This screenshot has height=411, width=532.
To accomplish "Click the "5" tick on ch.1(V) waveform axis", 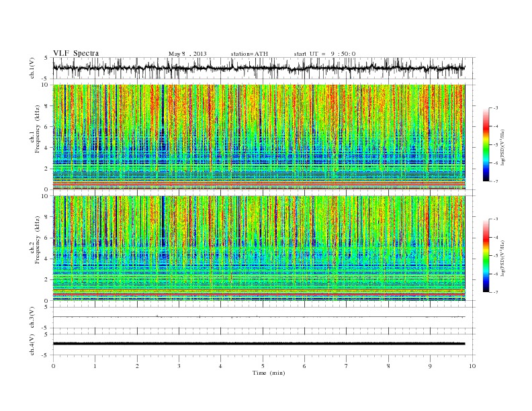I will tap(46, 58).
